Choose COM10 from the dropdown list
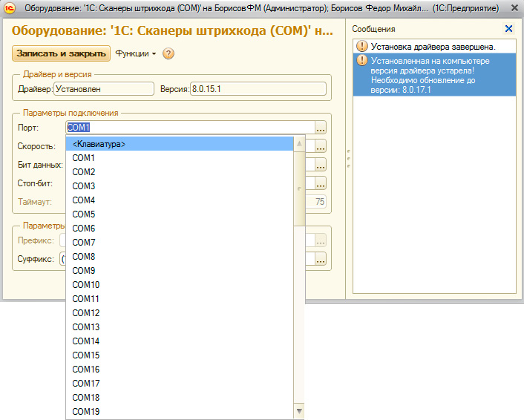Image resolution: width=524 pixels, height=420 pixels. pyautogui.click(x=180, y=285)
